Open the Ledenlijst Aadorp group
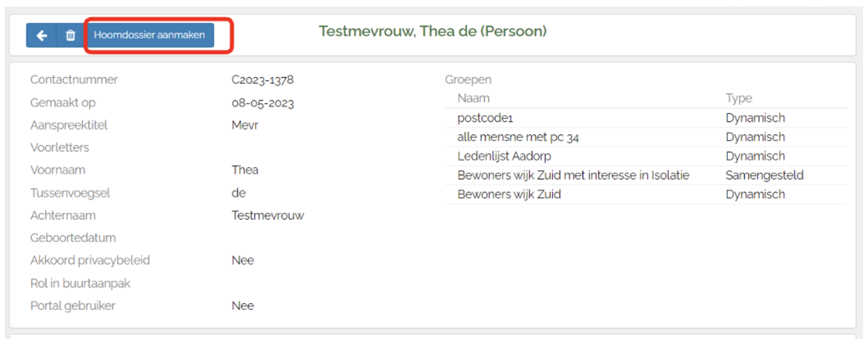Screen dimensions: 868x345 click(504, 156)
